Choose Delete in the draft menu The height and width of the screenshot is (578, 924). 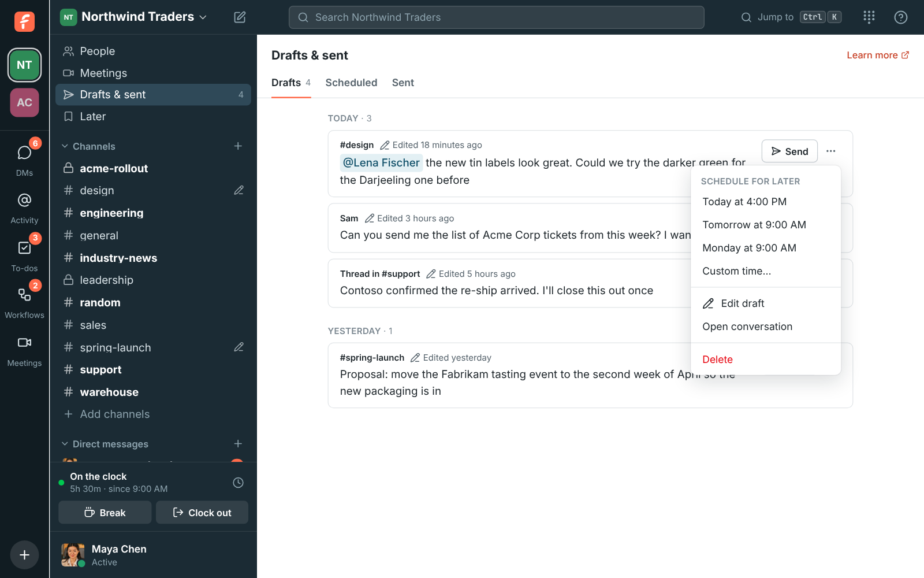(766, 360)
